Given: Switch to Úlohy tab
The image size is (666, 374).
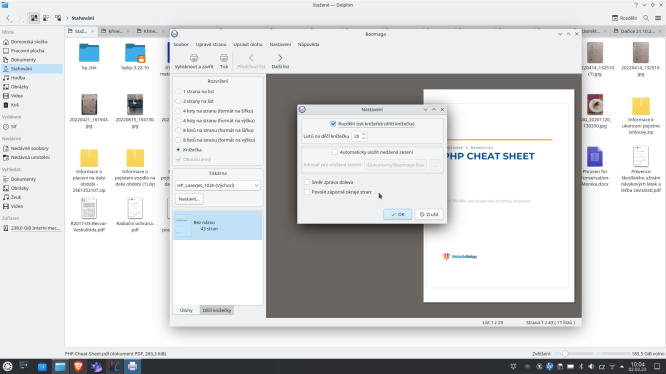Looking at the screenshot, I should [186, 310].
